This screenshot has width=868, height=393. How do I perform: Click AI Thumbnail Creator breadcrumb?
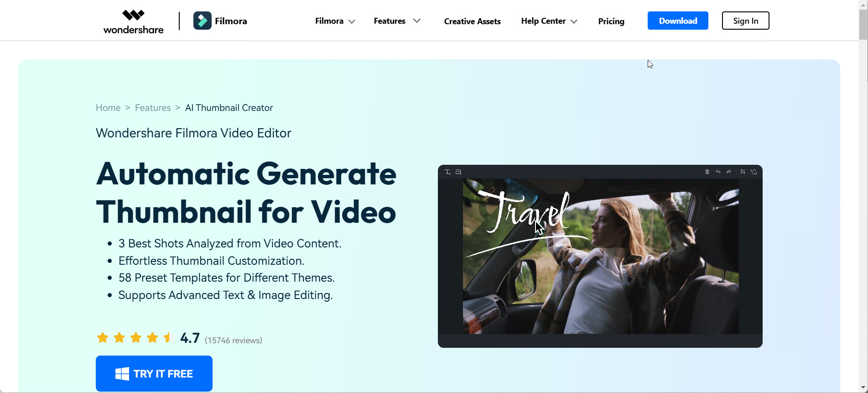click(x=229, y=108)
